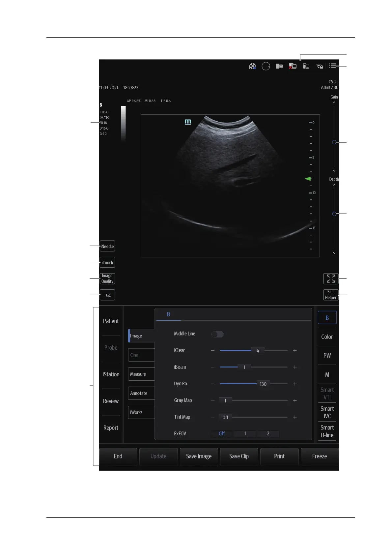The height and width of the screenshot is (555, 392).
Task: Decrease gain with the down chevron
Action: [334, 171]
